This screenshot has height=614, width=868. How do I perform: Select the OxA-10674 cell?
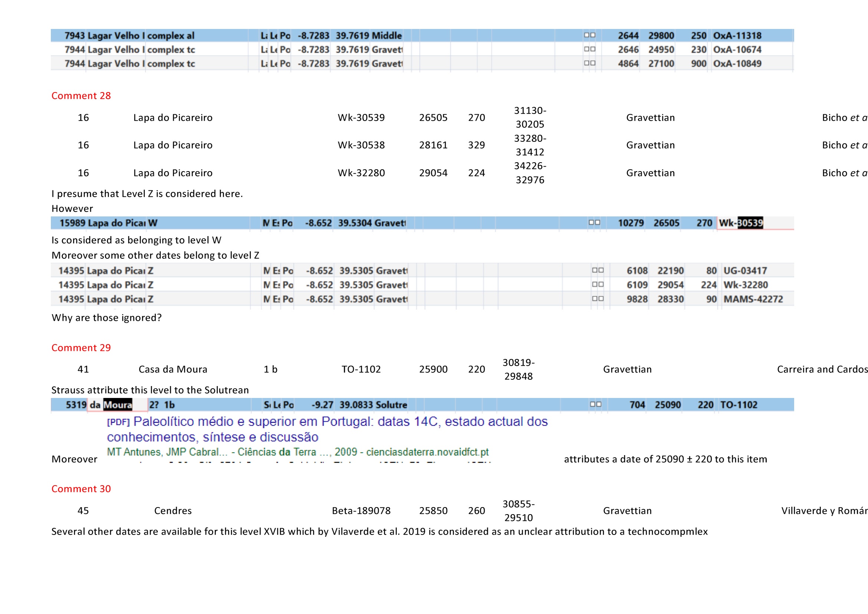[x=737, y=49]
